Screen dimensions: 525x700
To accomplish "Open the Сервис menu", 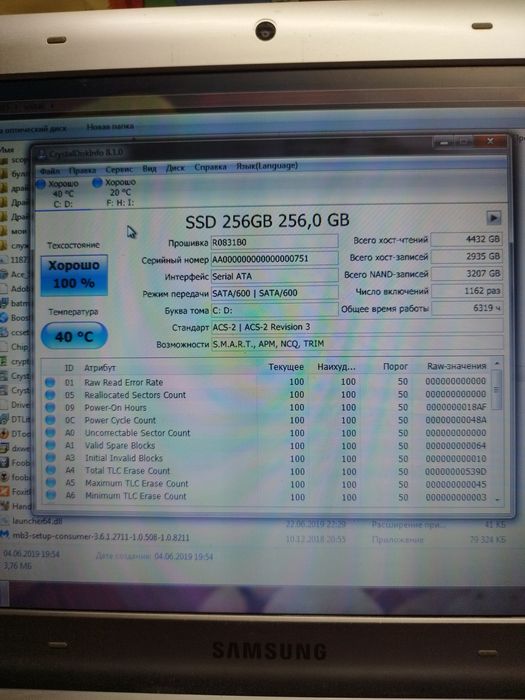I will [119, 169].
